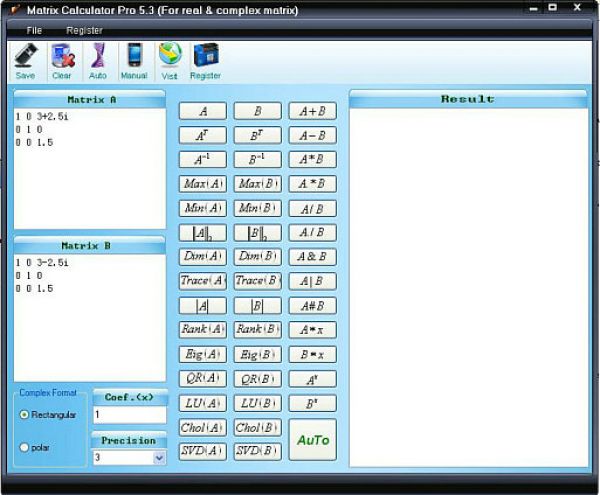Click the SVD(B) button
Viewport: 600px width, 495px height.
(258, 451)
